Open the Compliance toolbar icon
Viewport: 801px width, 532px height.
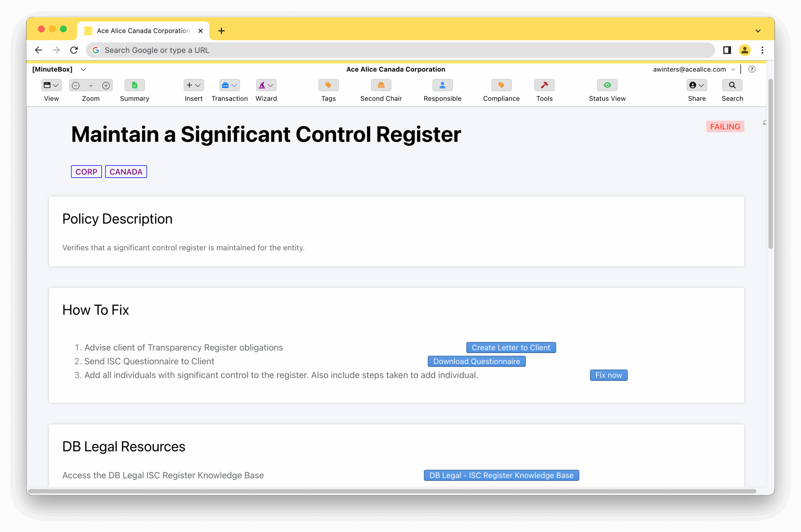(x=501, y=85)
